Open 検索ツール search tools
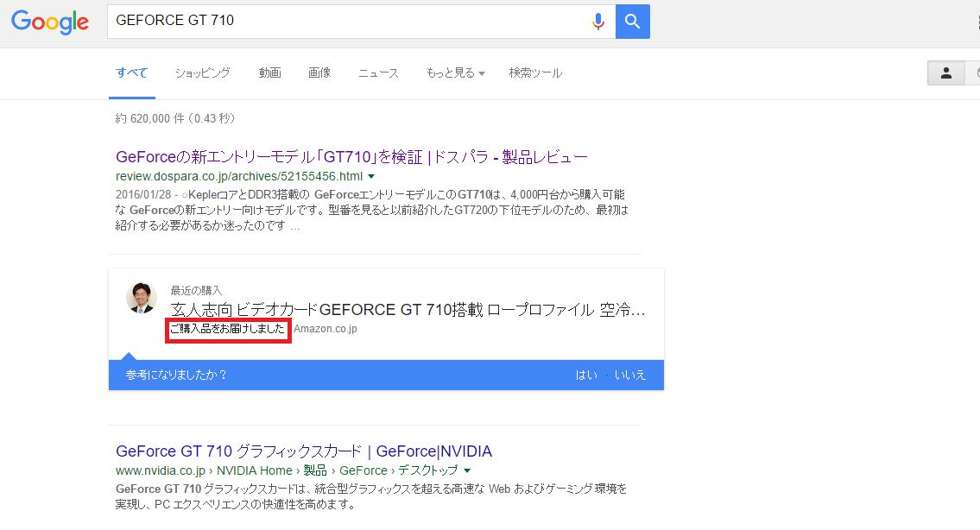The height and width of the screenshot is (530, 980). [x=535, y=73]
